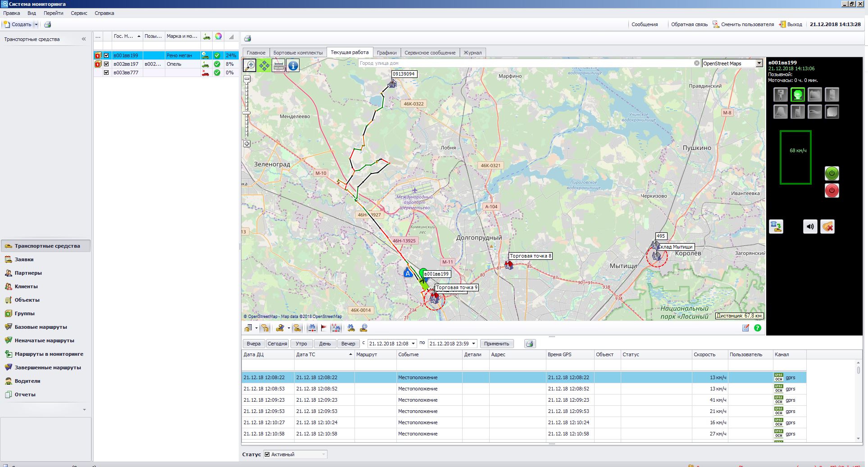Click the green power-on button
This screenshot has height=467, width=868.
click(x=832, y=173)
